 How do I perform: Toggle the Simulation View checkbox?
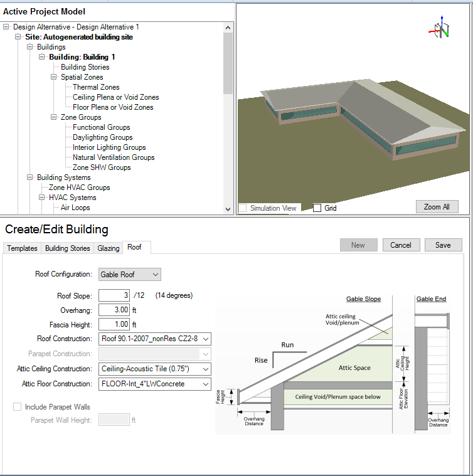click(243, 208)
